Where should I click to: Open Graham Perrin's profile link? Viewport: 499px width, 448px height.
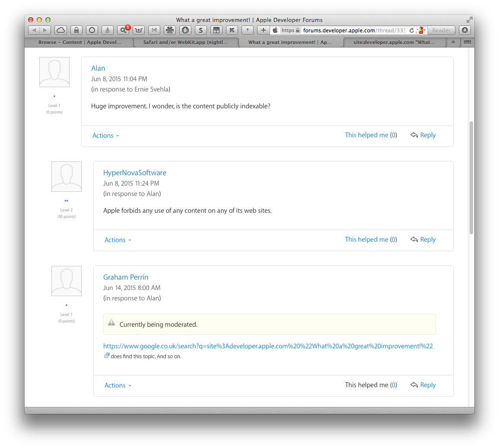(x=126, y=277)
